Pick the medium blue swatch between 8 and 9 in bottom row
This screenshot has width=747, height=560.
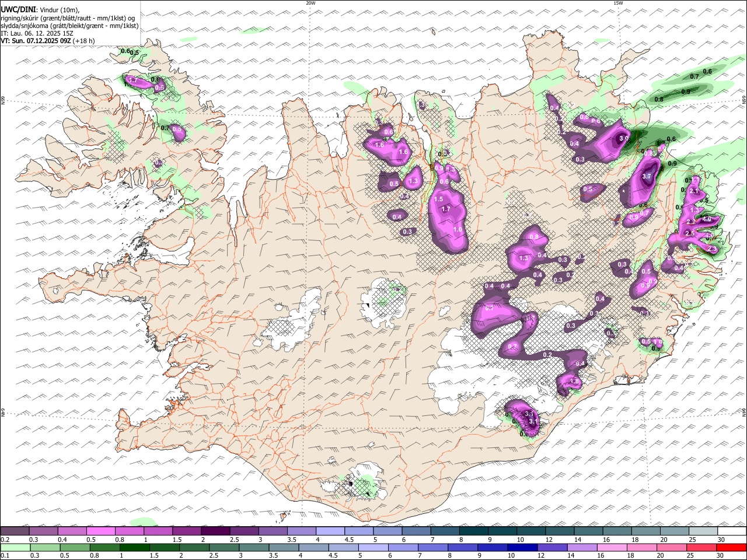click(x=463, y=547)
